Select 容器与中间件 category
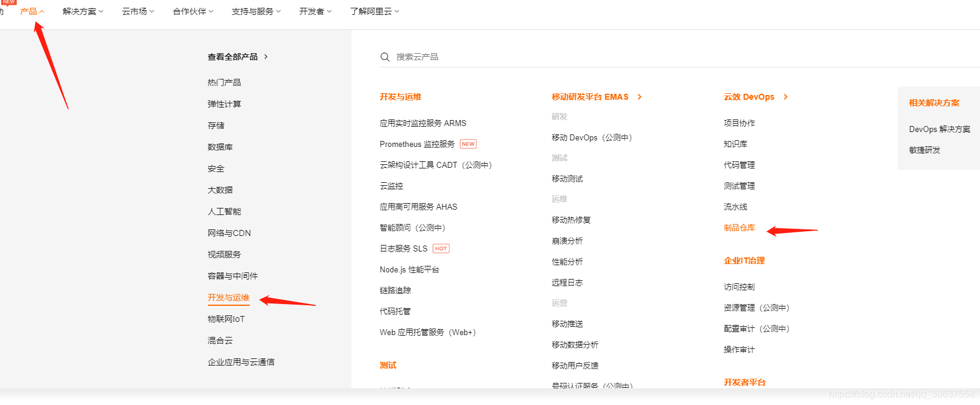980x405 pixels. coord(232,276)
